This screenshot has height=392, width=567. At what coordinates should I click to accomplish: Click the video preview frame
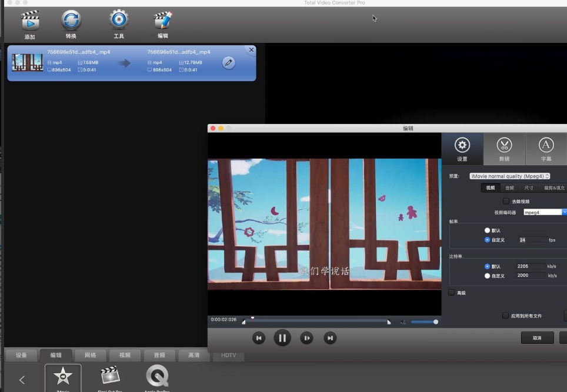(324, 224)
